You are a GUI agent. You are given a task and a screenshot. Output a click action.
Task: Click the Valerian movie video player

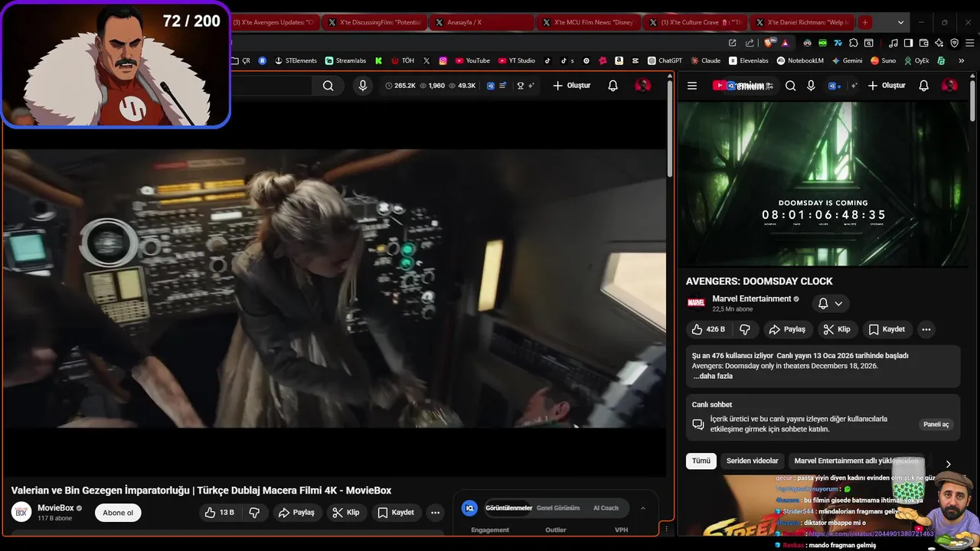[x=334, y=289]
